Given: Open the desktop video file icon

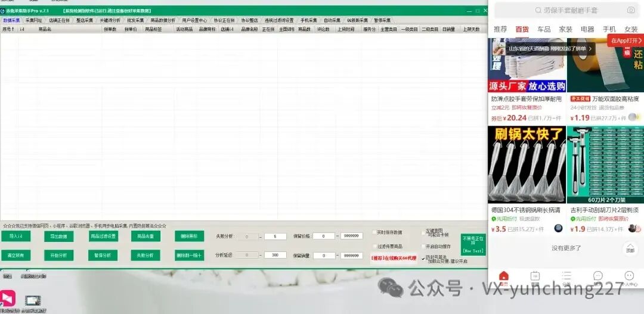Looking at the screenshot, I should [33, 300].
